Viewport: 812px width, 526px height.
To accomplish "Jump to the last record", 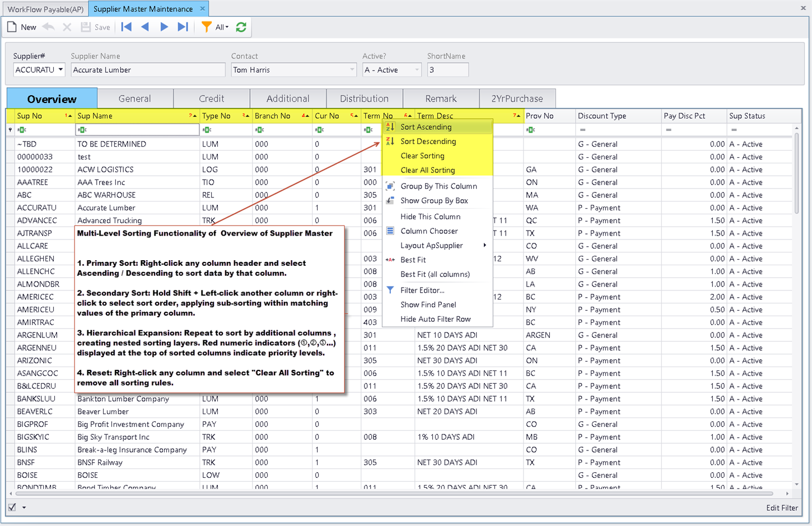I will (x=183, y=27).
